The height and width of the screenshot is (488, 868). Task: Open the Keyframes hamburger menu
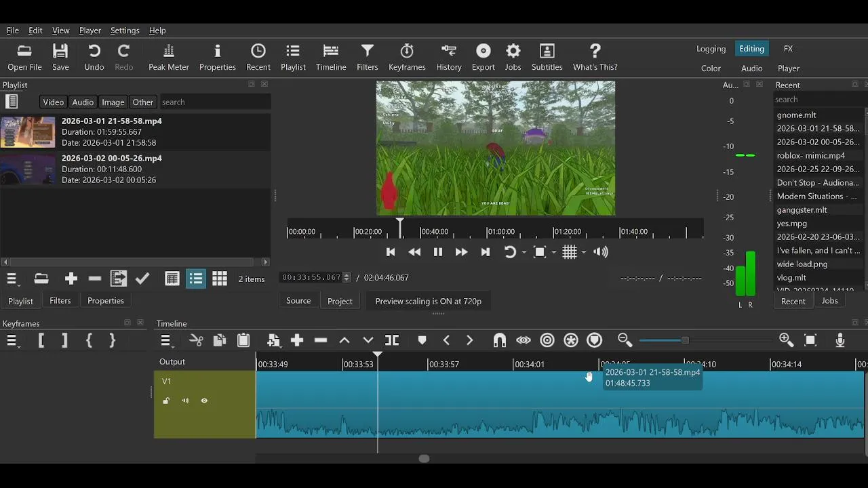click(x=12, y=340)
